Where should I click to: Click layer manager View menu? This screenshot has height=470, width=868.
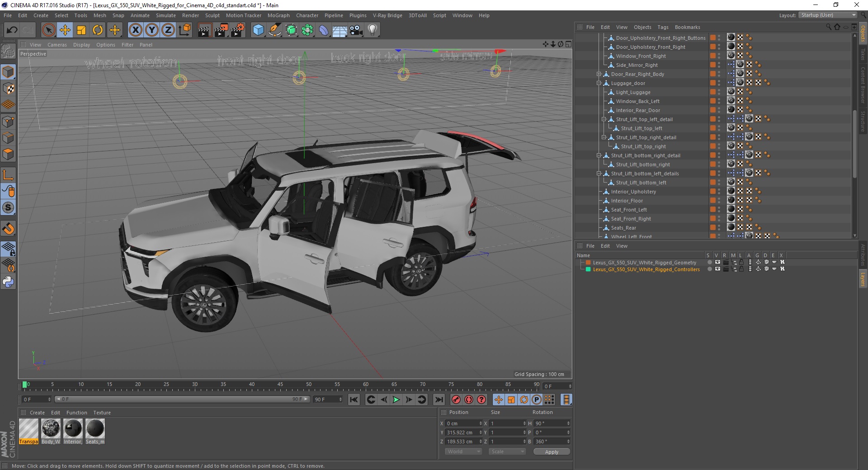(622, 246)
